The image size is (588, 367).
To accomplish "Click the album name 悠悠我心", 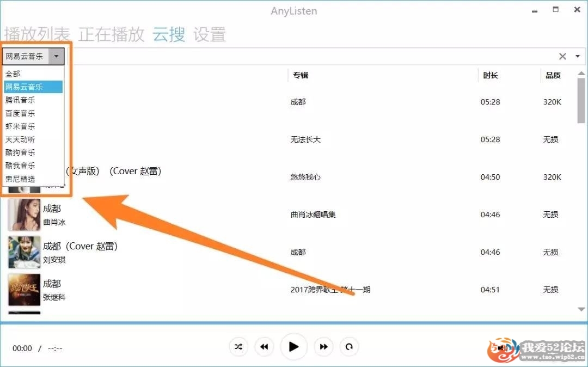I will pyautogui.click(x=305, y=177).
